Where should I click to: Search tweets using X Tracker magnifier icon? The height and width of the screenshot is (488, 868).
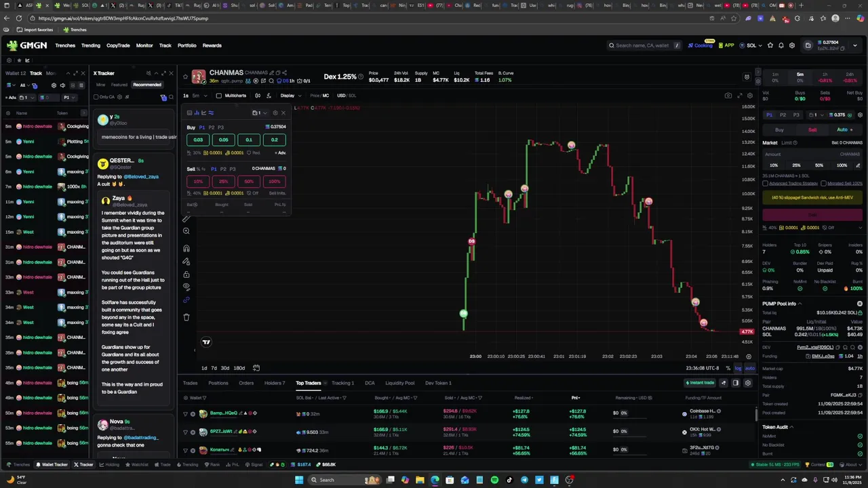(x=171, y=97)
